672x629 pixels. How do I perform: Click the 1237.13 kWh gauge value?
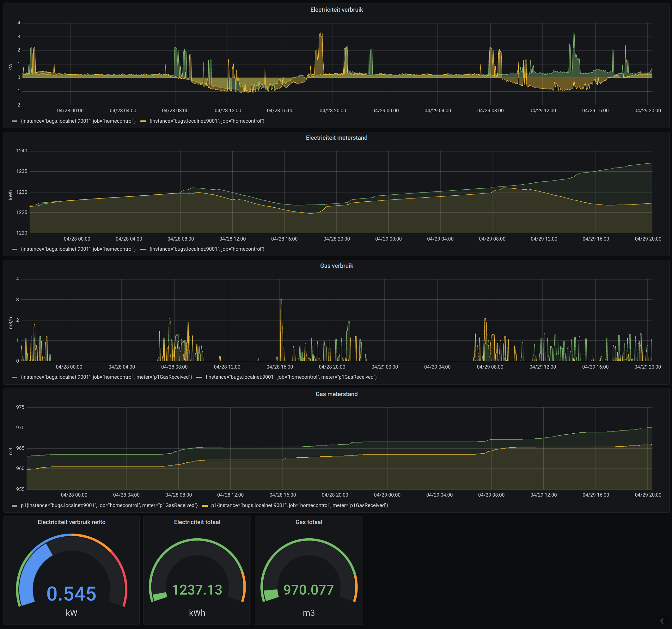(197, 590)
